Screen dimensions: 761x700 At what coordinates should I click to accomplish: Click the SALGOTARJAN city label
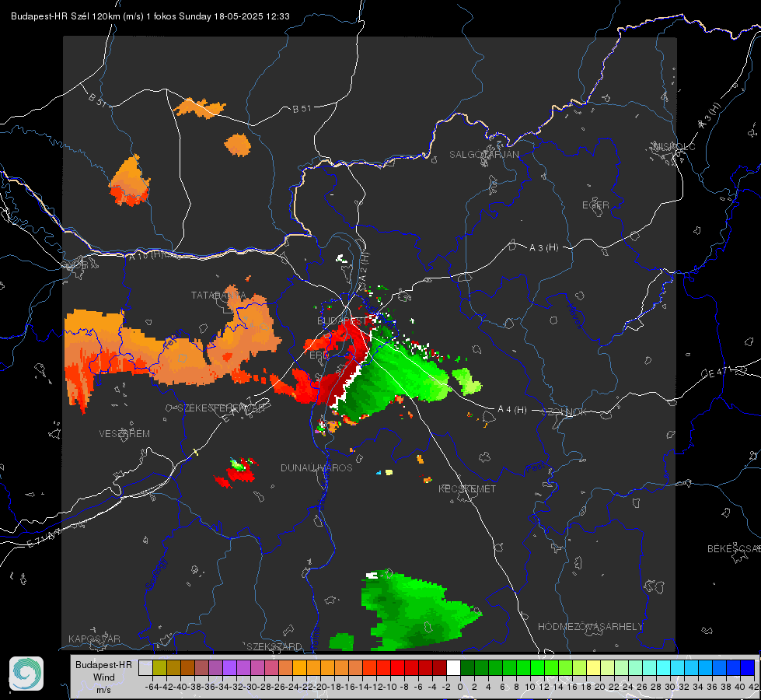(x=483, y=155)
